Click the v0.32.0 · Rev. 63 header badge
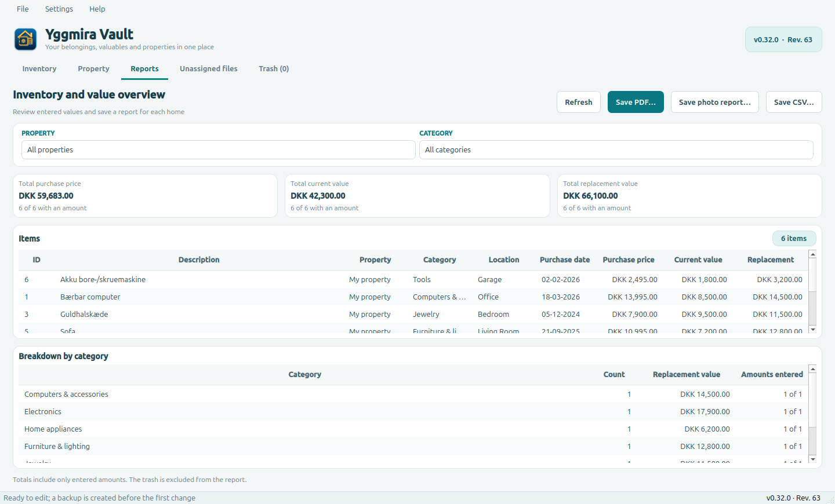 click(783, 39)
